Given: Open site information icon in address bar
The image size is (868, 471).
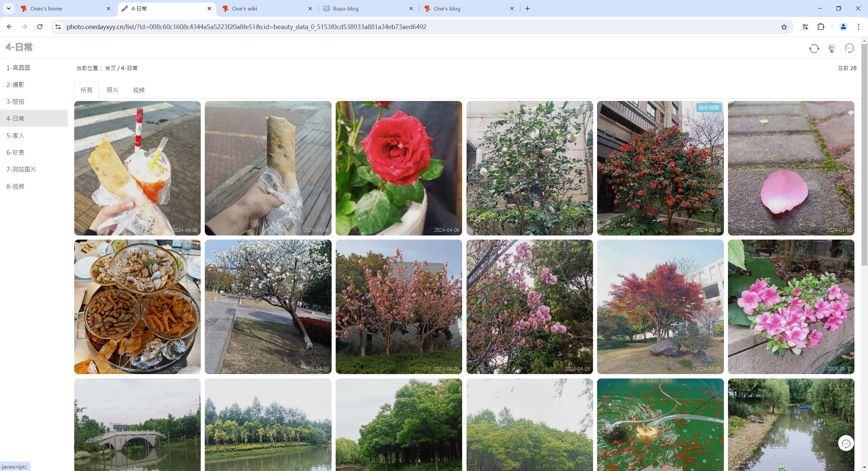Looking at the screenshot, I should pos(58,27).
